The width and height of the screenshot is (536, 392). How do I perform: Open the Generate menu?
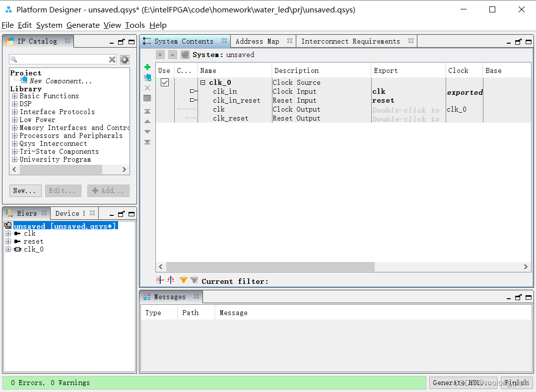click(83, 25)
